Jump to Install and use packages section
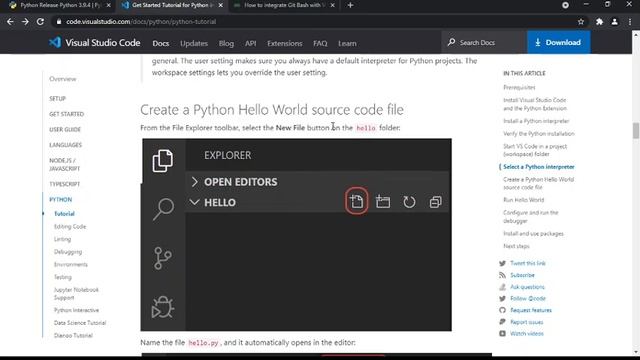This screenshot has width=640, height=360. (533, 234)
